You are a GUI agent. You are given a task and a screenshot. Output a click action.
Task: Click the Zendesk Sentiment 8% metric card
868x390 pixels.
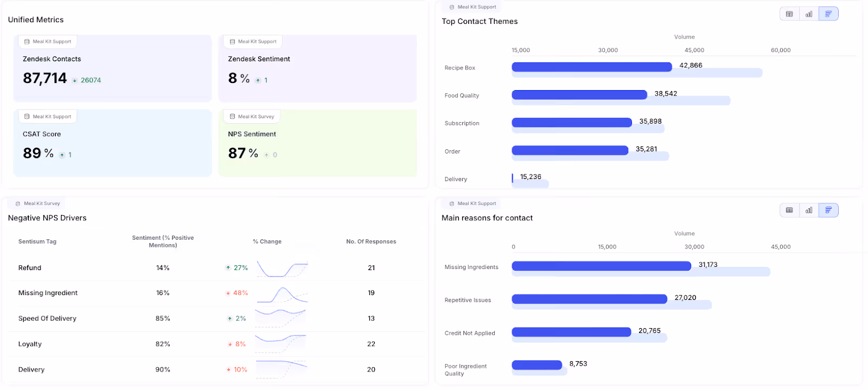317,68
